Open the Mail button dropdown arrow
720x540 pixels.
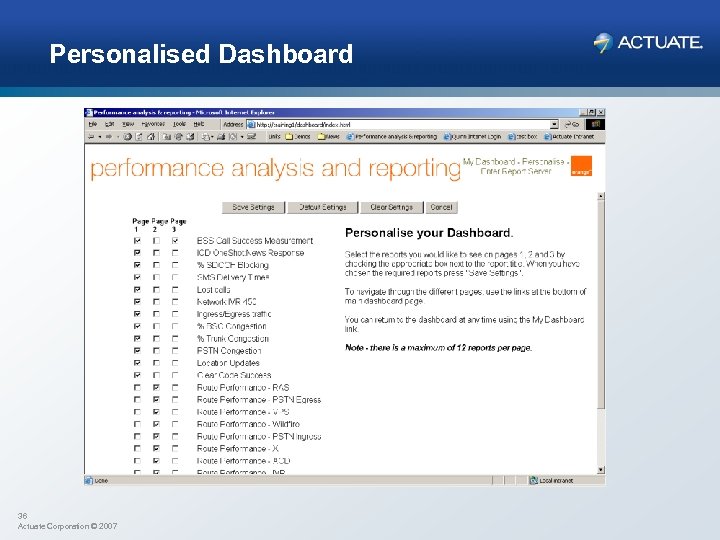(213, 137)
